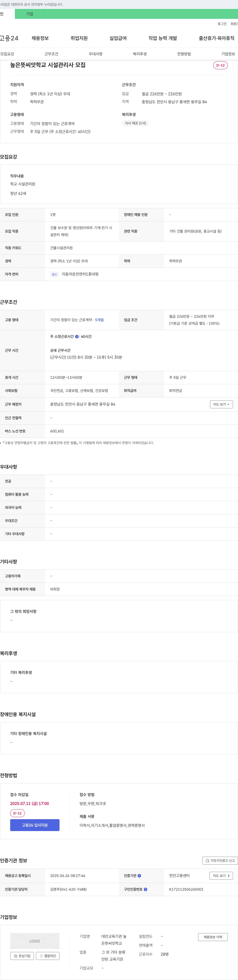
Task: Jump to 복리후생 section tab
Action: coord(140,54)
